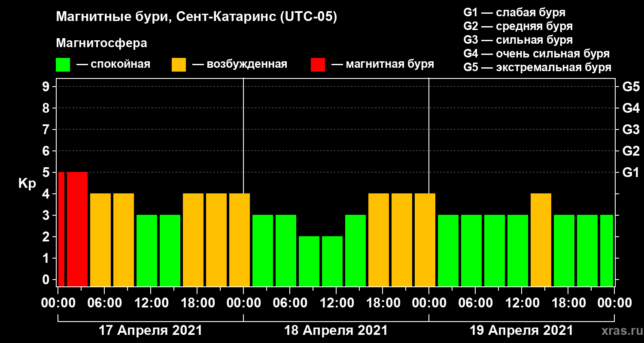
Task: Click the orange 'возбужденная' legend swatch
Action: coord(179,65)
